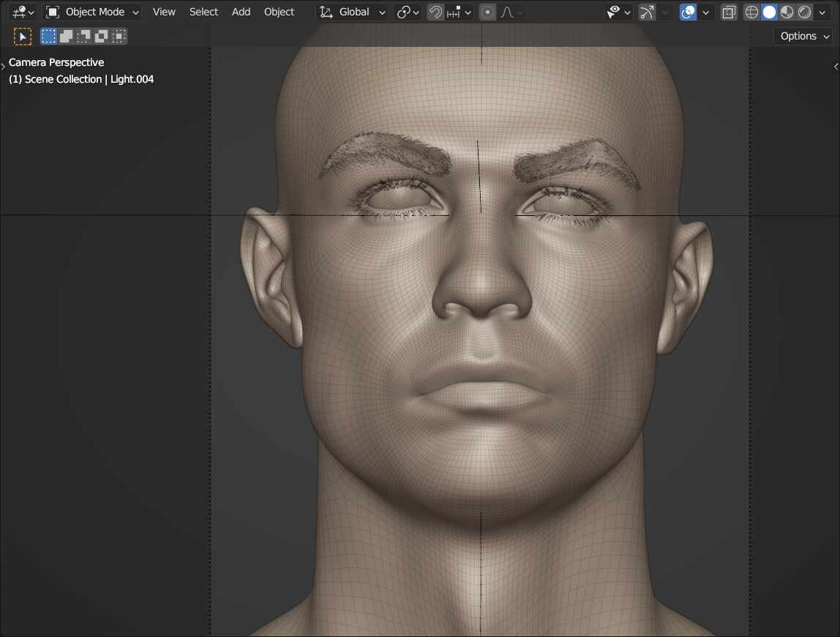840x637 pixels.
Task: Switch to wireframe viewport shading
Action: point(751,12)
